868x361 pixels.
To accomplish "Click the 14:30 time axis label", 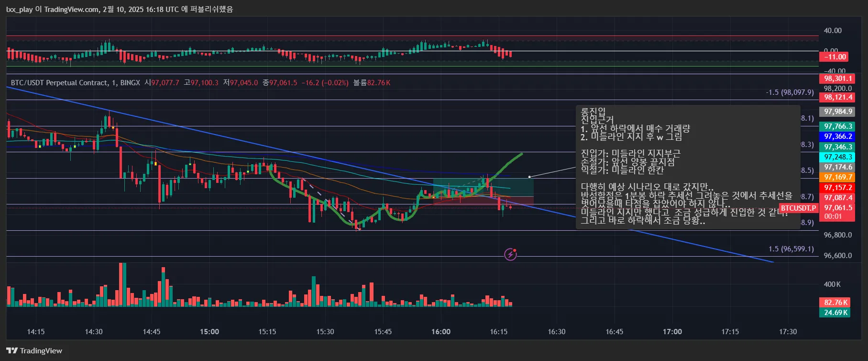I will coord(94,332).
